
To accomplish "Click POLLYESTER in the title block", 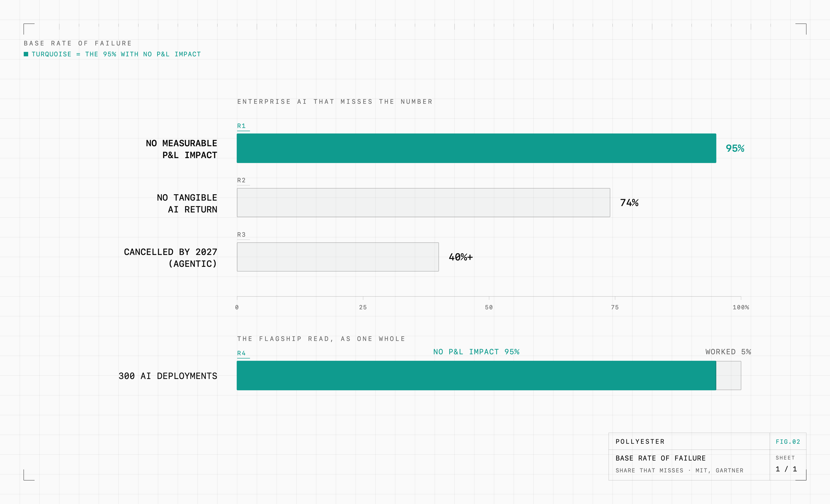I will tap(640, 442).
